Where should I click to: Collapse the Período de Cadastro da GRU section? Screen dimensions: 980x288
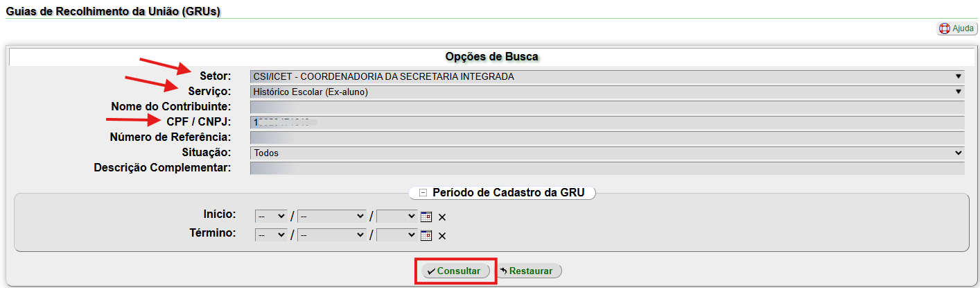click(x=423, y=193)
